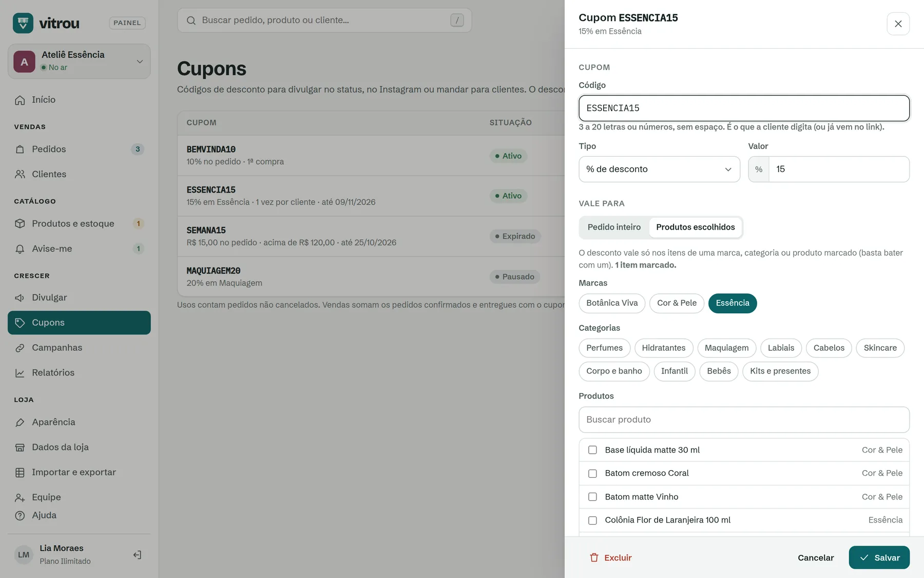Screen dimensions: 924x578
Task: Click the Clientes people icon
Action: [x=20, y=175]
